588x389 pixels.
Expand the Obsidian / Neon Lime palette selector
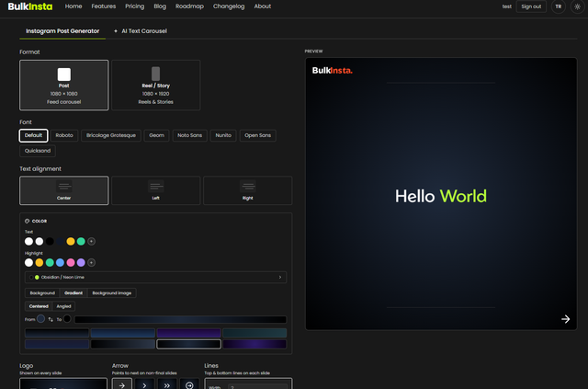pyautogui.click(x=155, y=277)
